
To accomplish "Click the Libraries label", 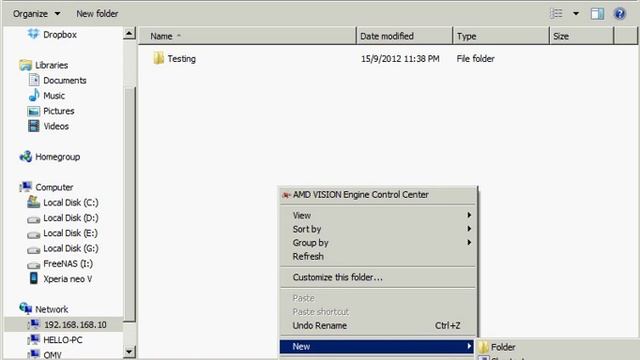I will 51,65.
